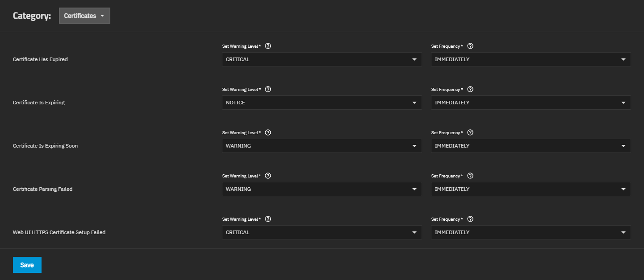Expand warning level dropdown for Certificate Has Expired

(322, 59)
